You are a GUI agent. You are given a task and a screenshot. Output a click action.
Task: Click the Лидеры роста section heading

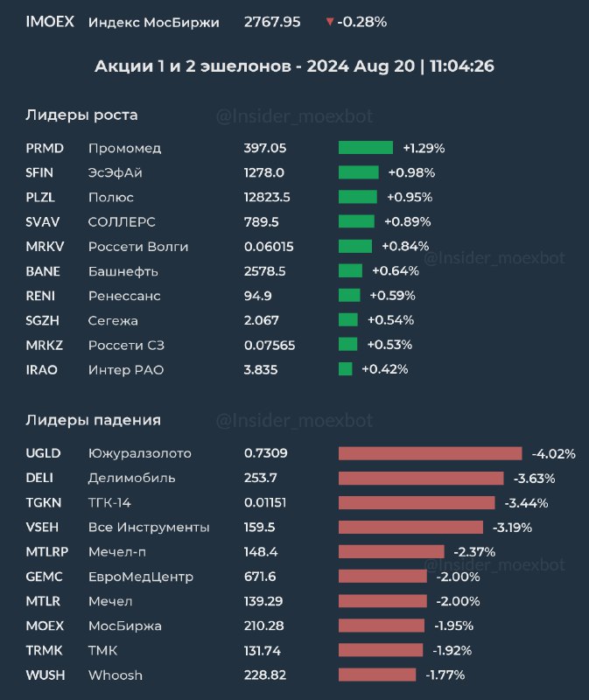pos(81,115)
